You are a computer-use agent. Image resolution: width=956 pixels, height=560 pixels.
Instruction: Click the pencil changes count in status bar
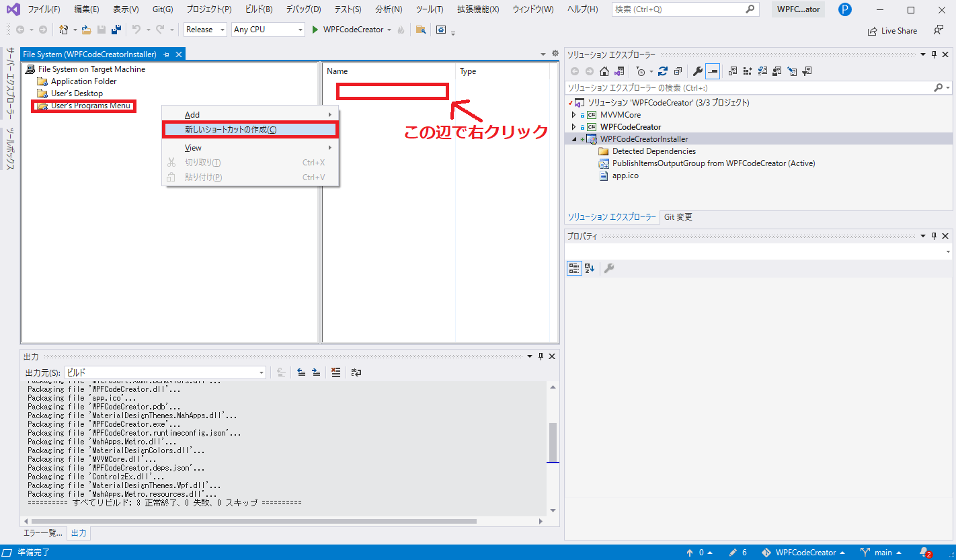[x=738, y=553]
